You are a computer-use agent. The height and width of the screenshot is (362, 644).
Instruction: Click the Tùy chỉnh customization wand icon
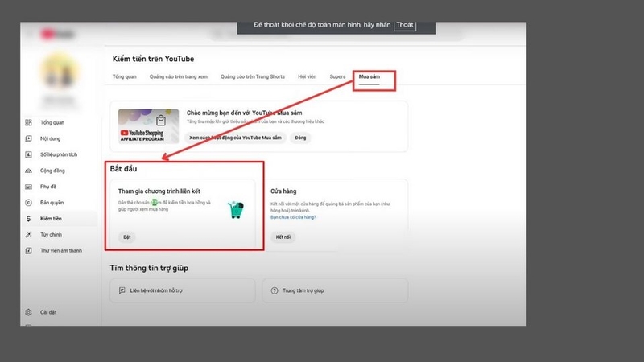coord(28,234)
